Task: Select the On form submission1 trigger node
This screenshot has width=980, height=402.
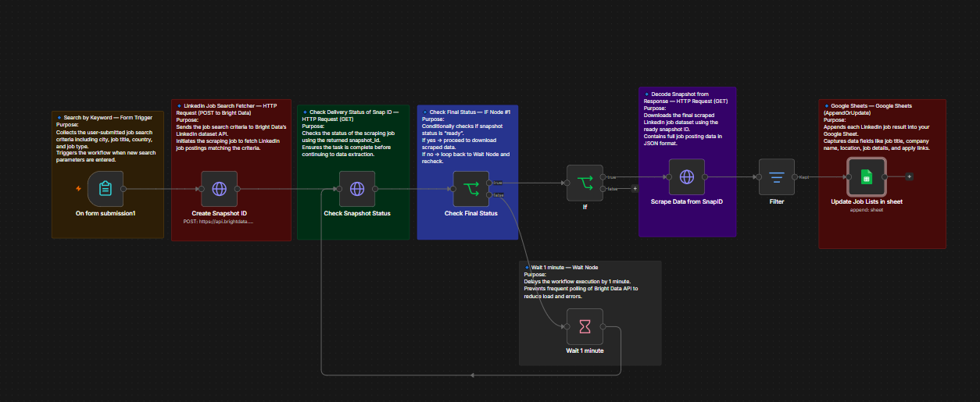Action: (106, 188)
